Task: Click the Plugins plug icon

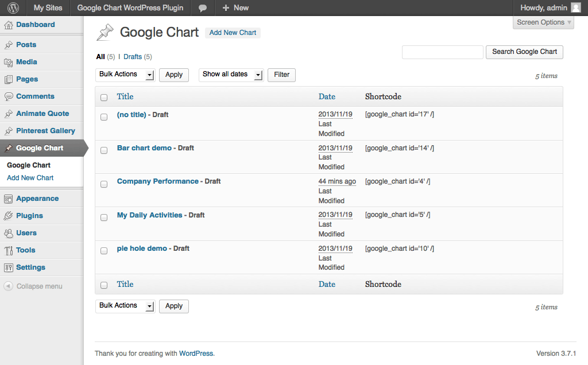Action: pyautogui.click(x=8, y=216)
